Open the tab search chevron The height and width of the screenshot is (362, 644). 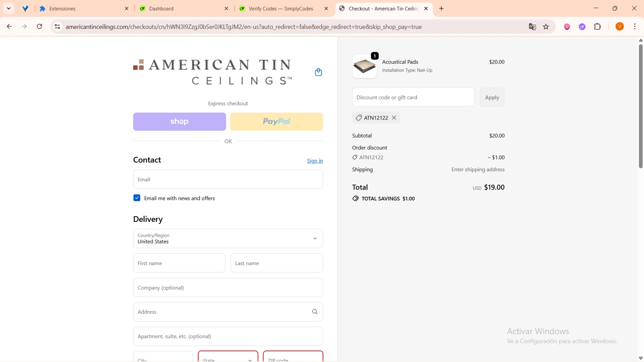(9, 9)
